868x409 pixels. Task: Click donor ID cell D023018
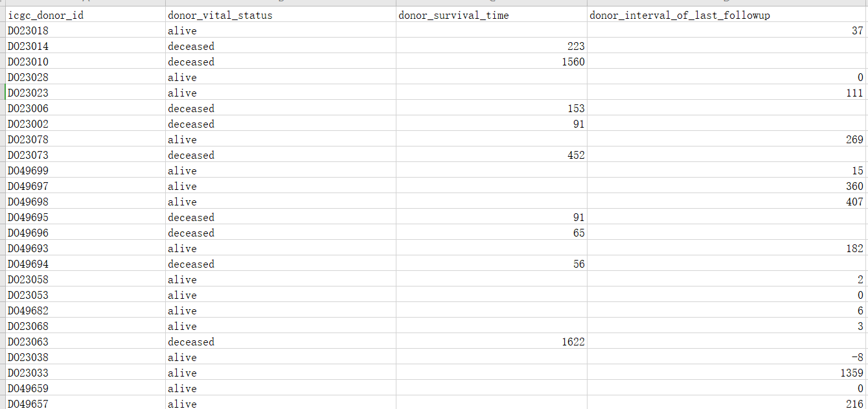[85, 30]
